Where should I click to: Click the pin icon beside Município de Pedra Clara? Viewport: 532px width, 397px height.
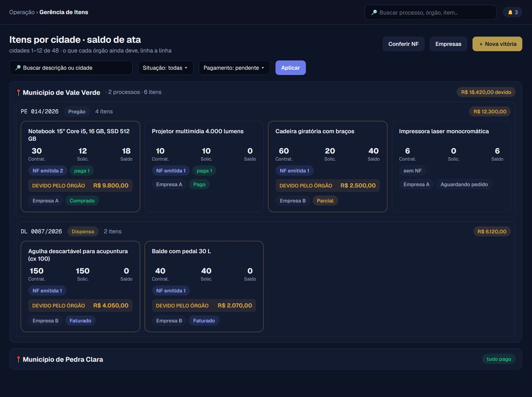[x=19, y=359]
